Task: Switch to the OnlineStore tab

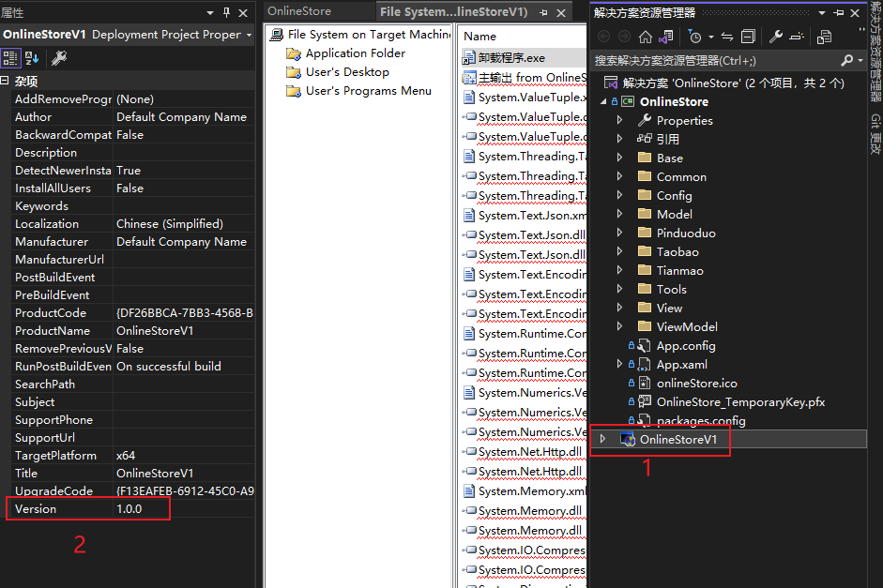Action: click(x=299, y=11)
